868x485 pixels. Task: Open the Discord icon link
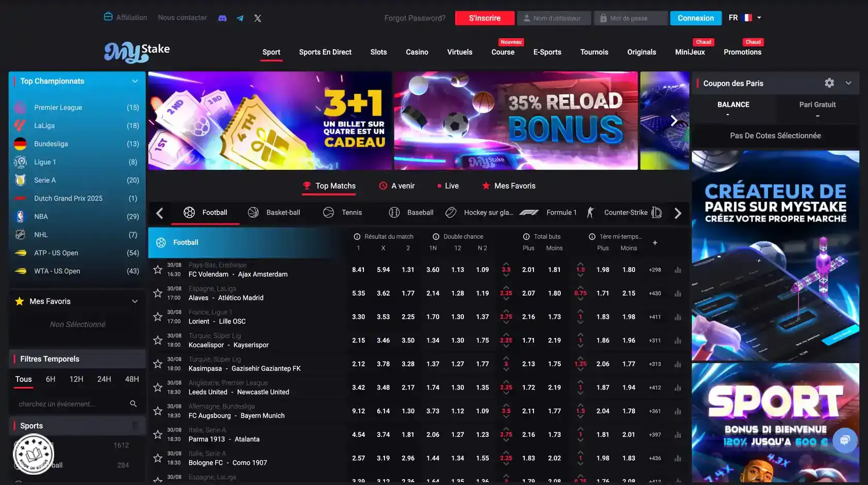click(222, 18)
